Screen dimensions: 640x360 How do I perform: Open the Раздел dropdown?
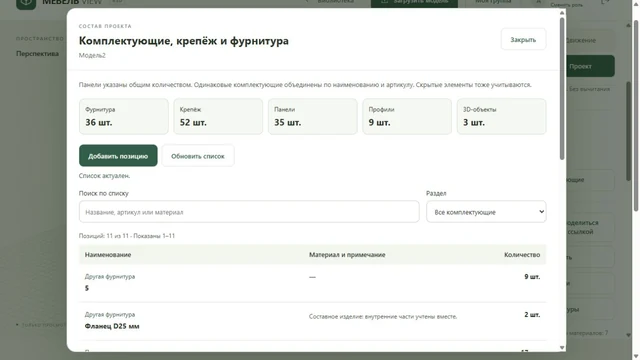click(x=486, y=212)
